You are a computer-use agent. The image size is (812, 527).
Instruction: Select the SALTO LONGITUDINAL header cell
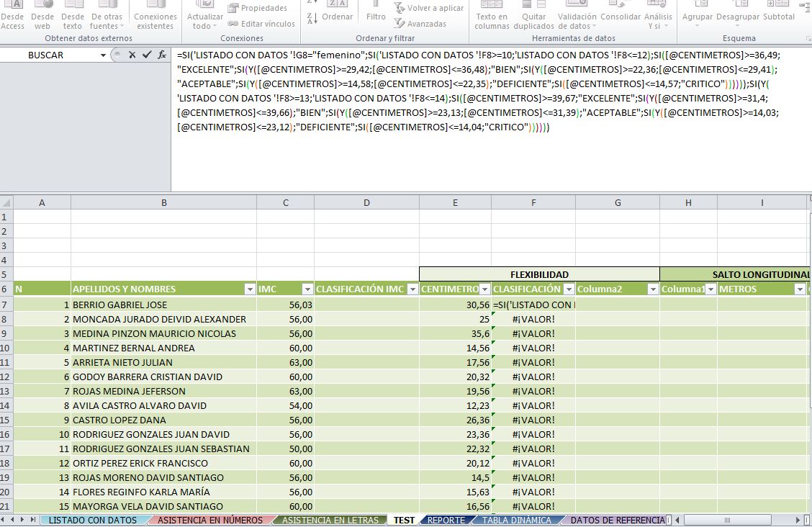click(x=735, y=274)
